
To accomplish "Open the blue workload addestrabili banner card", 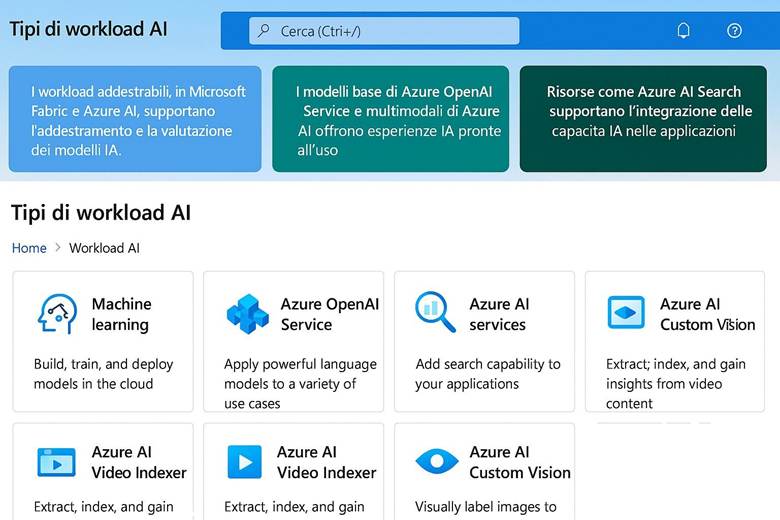I will coord(135,120).
